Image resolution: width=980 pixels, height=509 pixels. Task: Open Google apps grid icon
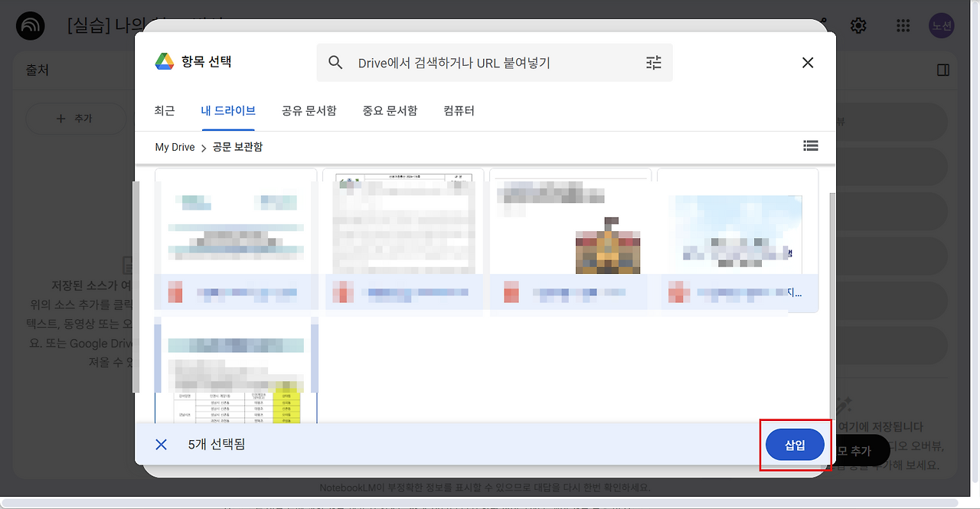tap(903, 26)
